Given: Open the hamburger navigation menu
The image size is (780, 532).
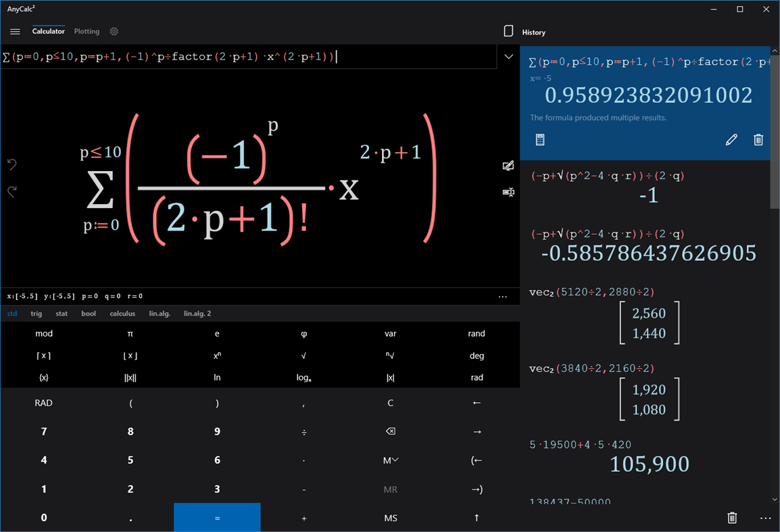Looking at the screenshot, I should click(x=15, y=31).
